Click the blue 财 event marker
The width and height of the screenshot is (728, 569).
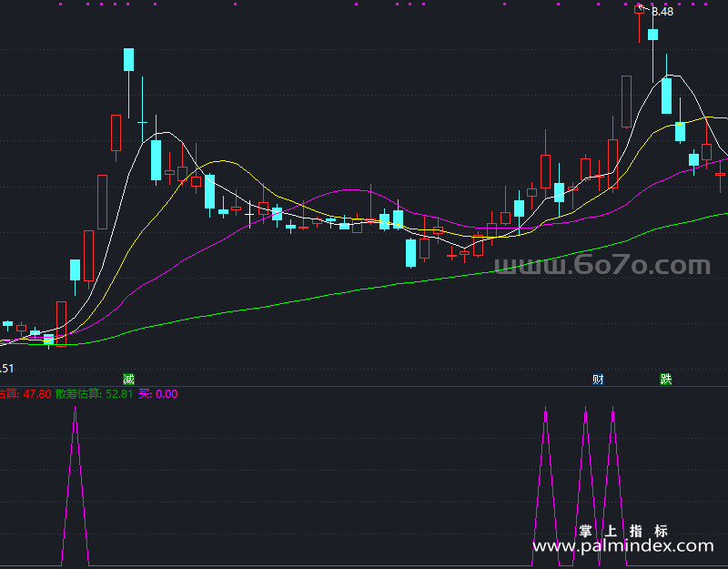click(598, 379)
